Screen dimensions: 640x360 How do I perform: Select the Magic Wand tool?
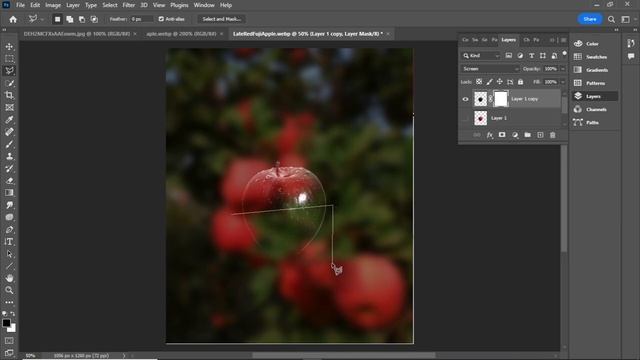(x=9, y=83)
